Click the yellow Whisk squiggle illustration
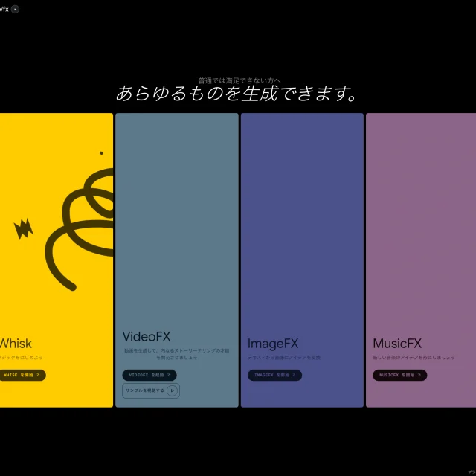 coord(79,229)
